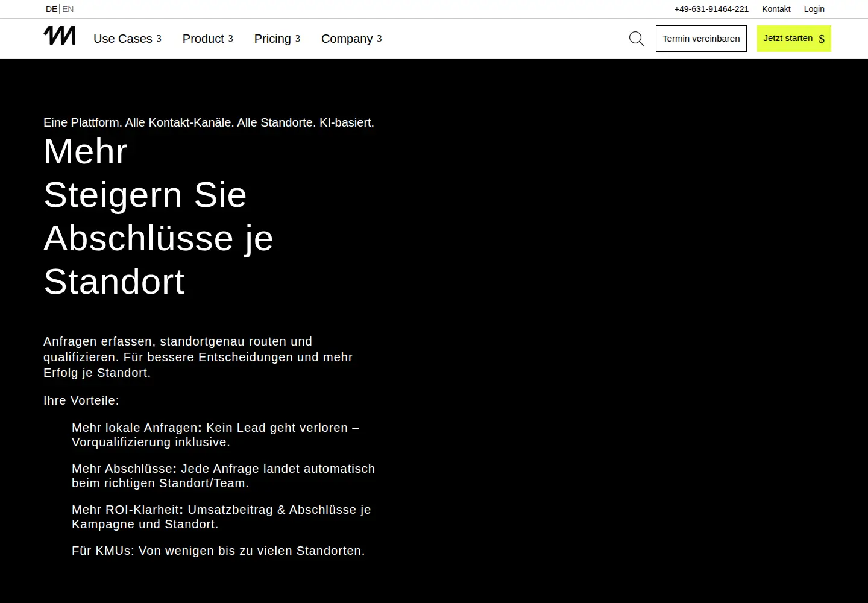Click the bullet 'Mehr ROI-Klarheit'
Viewport: 868px width, 603px height.
click(221, 517)
